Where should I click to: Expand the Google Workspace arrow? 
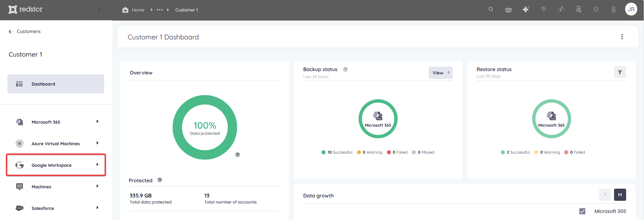coord(97,164)
